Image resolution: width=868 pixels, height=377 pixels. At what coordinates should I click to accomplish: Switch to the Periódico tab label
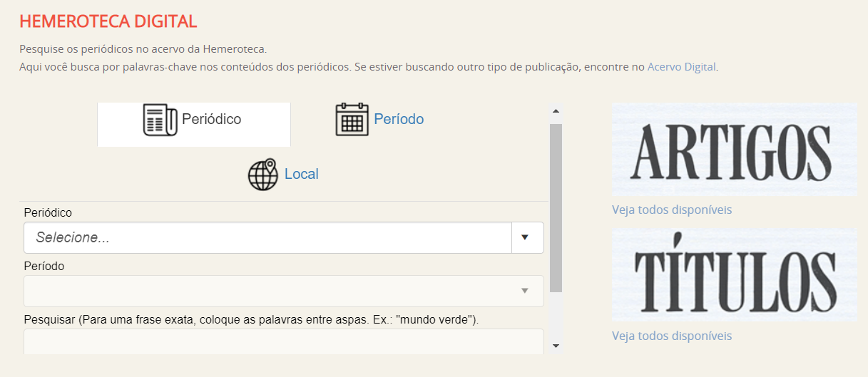point(212,120)
